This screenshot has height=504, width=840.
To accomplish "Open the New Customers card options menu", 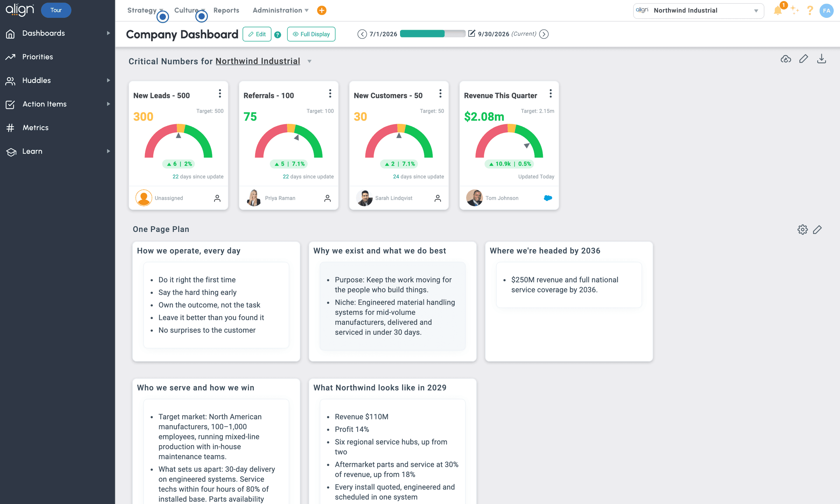I will (x=440, y=93).
